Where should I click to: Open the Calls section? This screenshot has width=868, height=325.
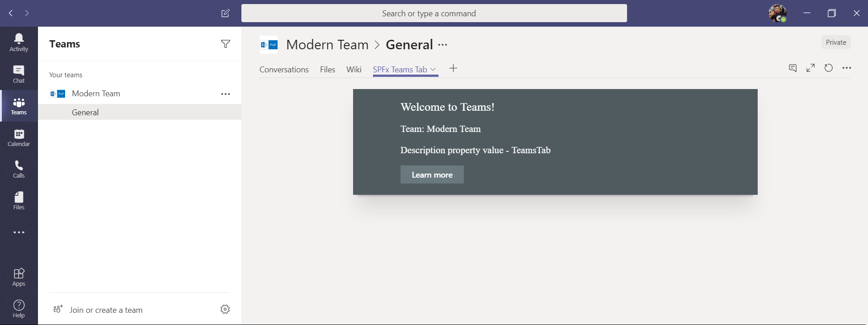(19, 169)
